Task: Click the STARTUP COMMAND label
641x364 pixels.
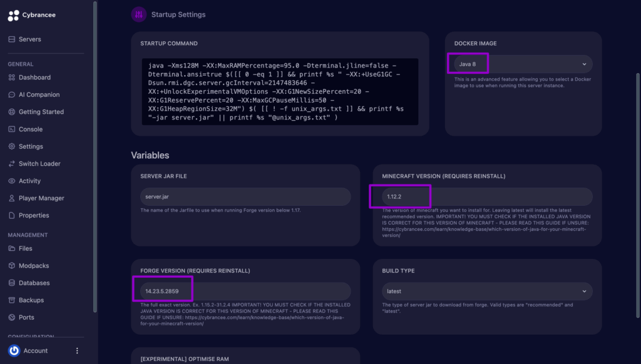Action: click(169, 43)
